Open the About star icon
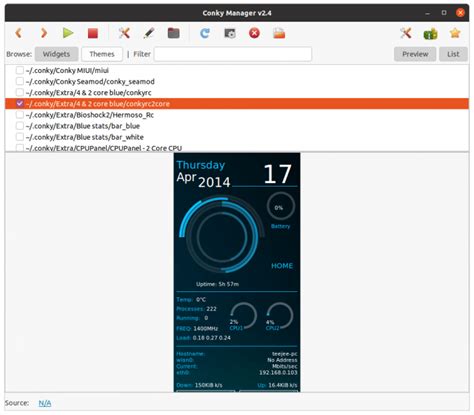474x415 pixels. [x=455, y=33]
